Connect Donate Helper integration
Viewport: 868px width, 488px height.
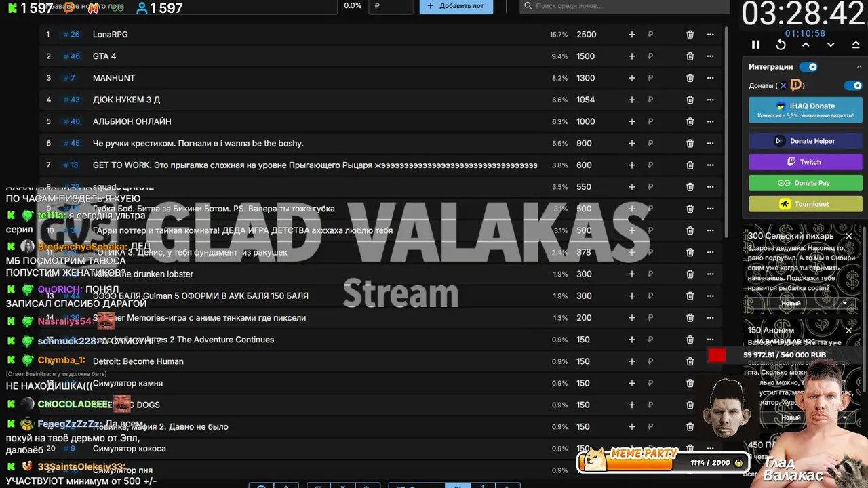click(806, 141)
